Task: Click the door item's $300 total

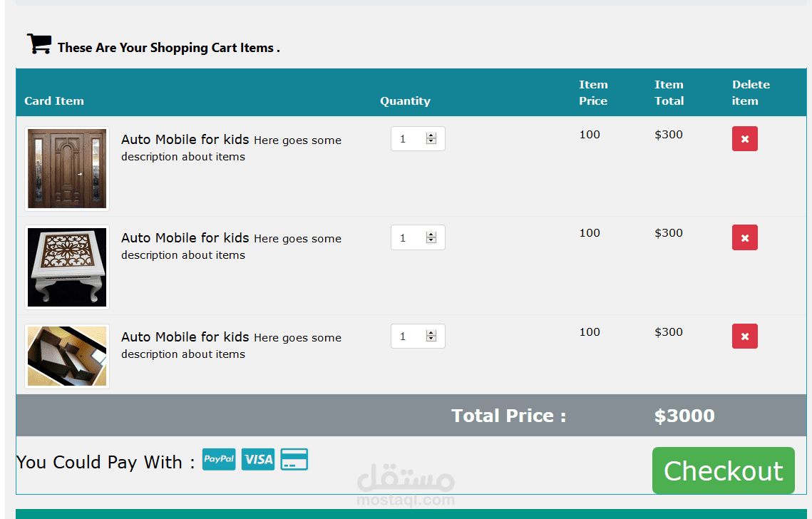Action: pos(669,135)
